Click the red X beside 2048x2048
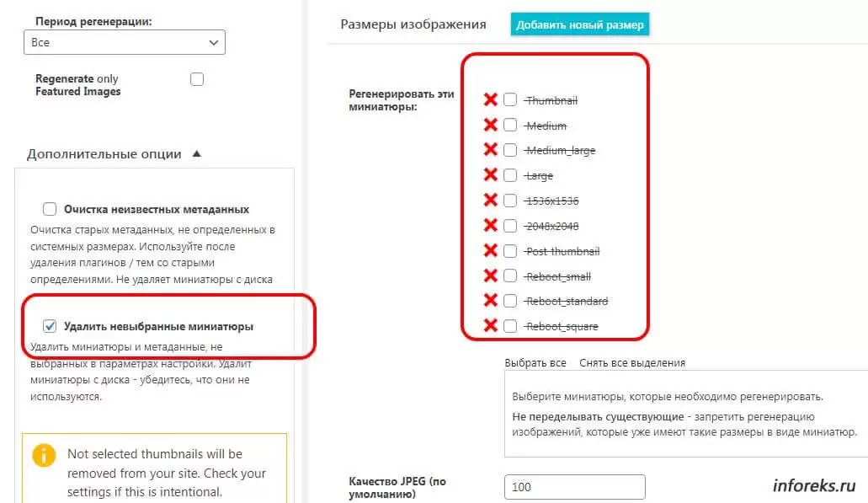This screenshot has width=868, height=503. (491, 225)
